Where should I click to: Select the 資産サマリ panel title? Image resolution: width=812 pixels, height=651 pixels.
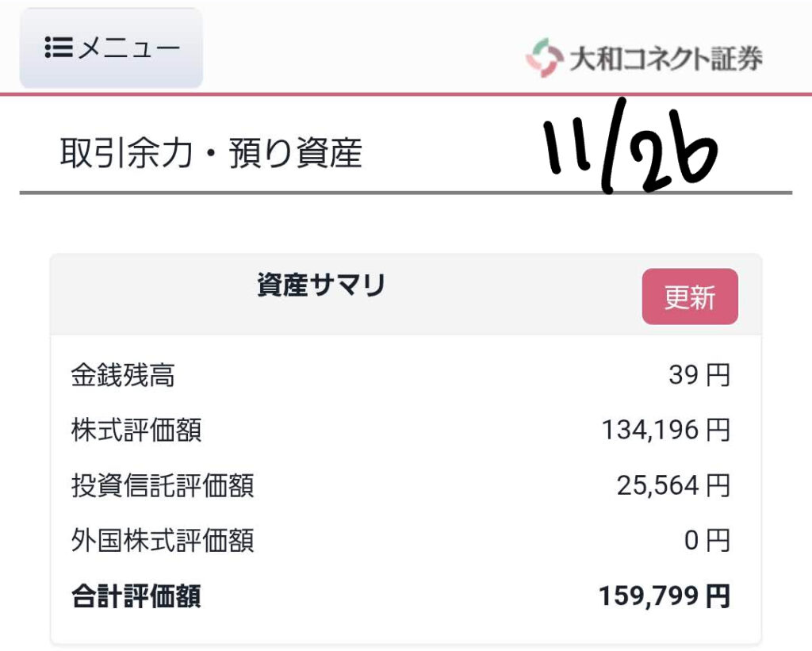tap(321, 285)
